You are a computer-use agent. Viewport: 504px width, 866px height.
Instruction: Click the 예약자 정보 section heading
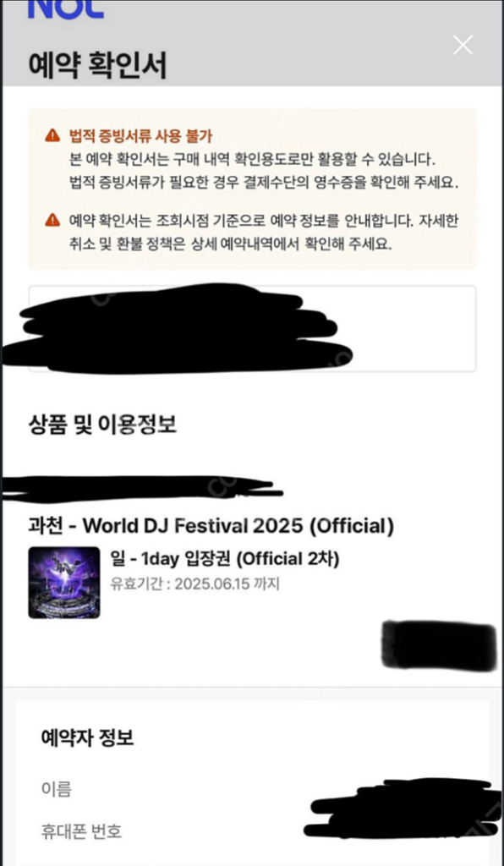(x=87, y=737)
